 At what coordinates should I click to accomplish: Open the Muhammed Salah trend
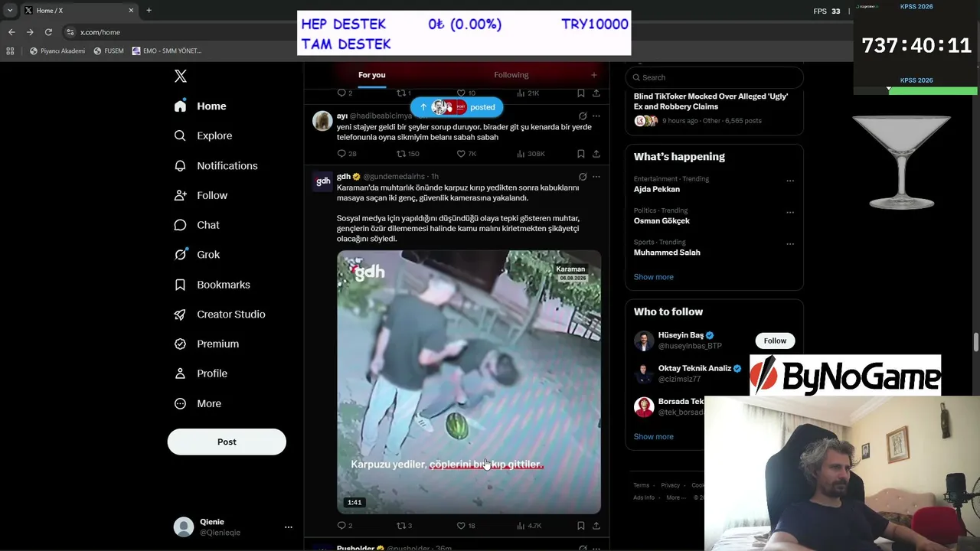point(667,253)
